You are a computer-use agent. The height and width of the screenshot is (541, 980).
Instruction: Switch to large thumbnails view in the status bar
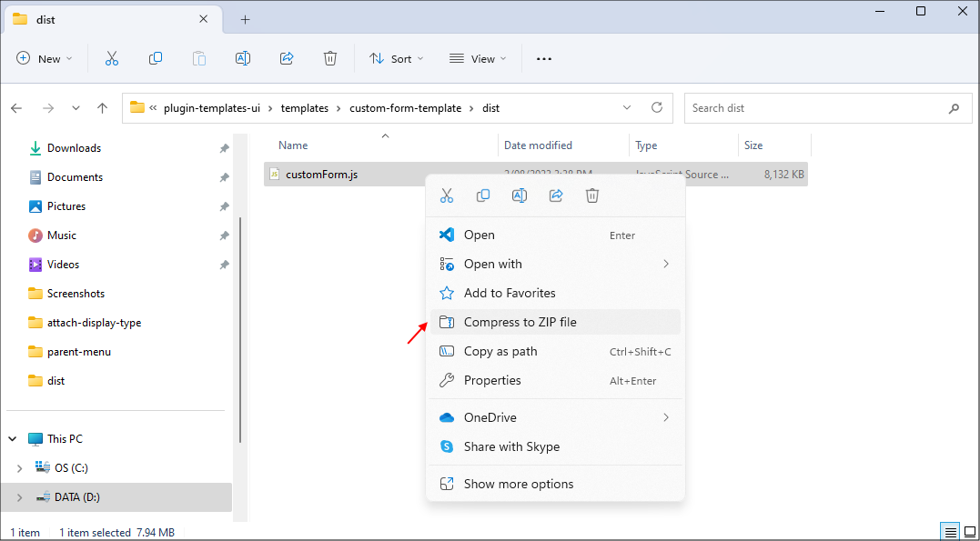(x=970, y=531)
